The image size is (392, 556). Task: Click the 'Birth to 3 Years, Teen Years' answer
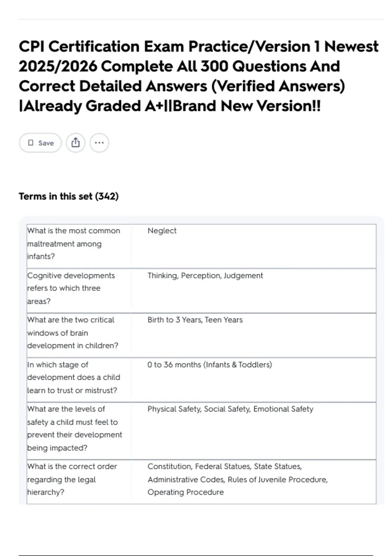pyautogui.click(x=195, y=320)
